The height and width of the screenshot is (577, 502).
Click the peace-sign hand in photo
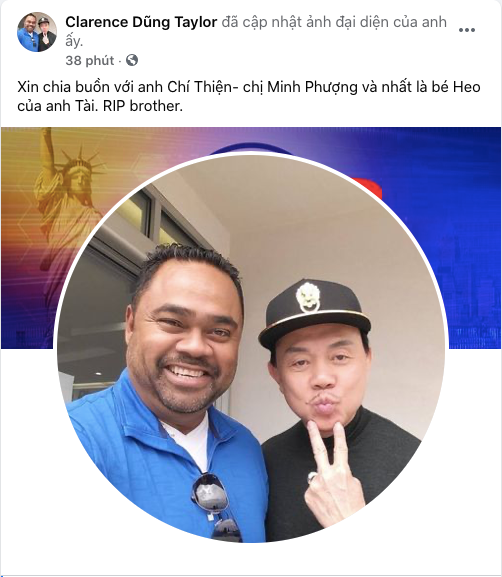[332, 477]
